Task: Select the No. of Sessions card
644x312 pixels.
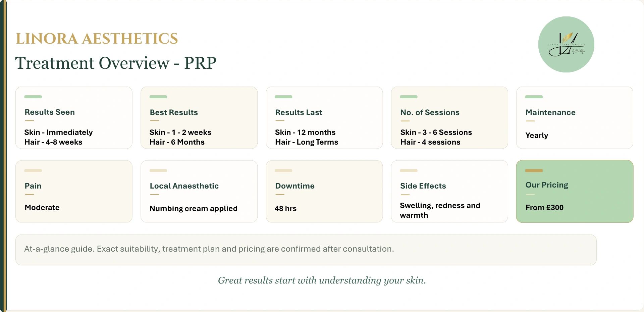Action: click(x=449, y=118)
